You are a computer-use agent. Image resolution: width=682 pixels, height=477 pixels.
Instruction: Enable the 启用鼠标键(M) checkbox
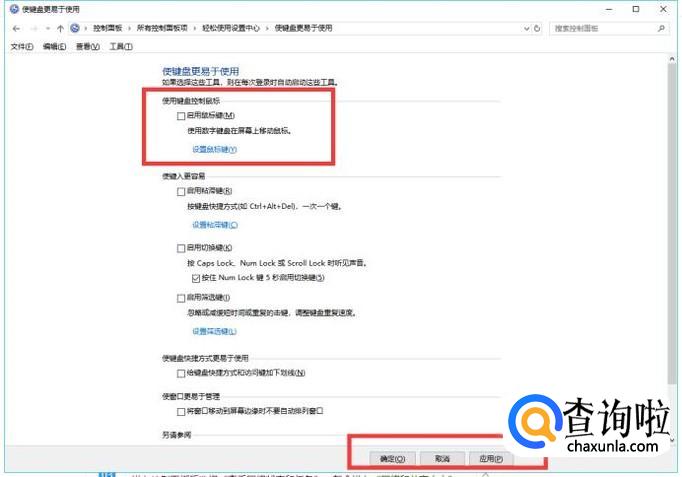coord(181,116)
